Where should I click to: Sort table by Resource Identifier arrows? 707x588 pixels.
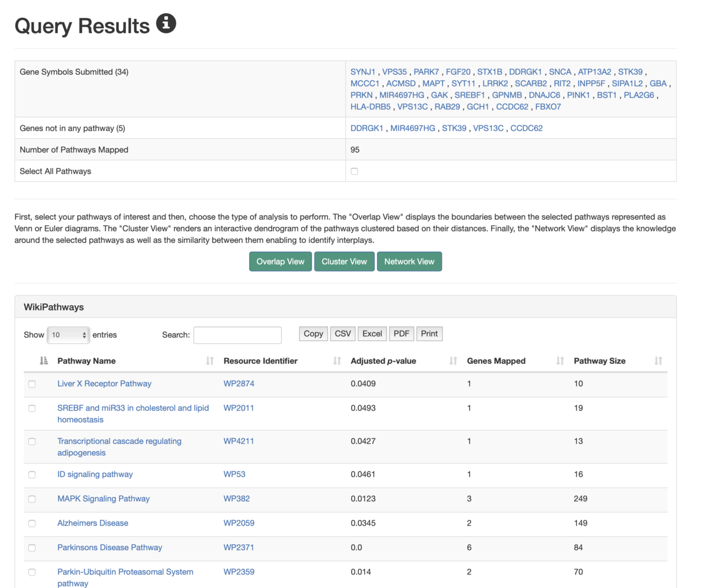coord(337,361)
